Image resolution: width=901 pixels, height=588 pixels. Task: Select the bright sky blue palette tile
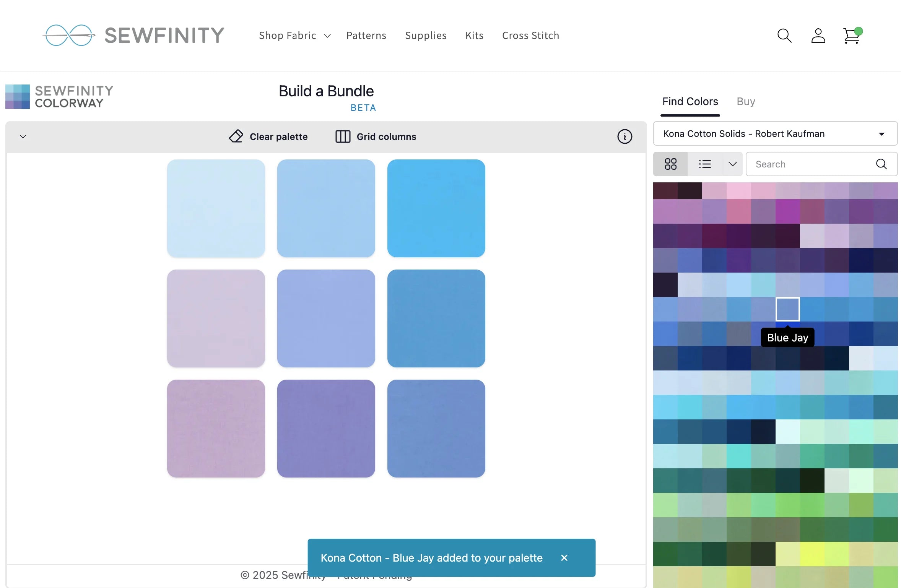[x=436, y=208]
